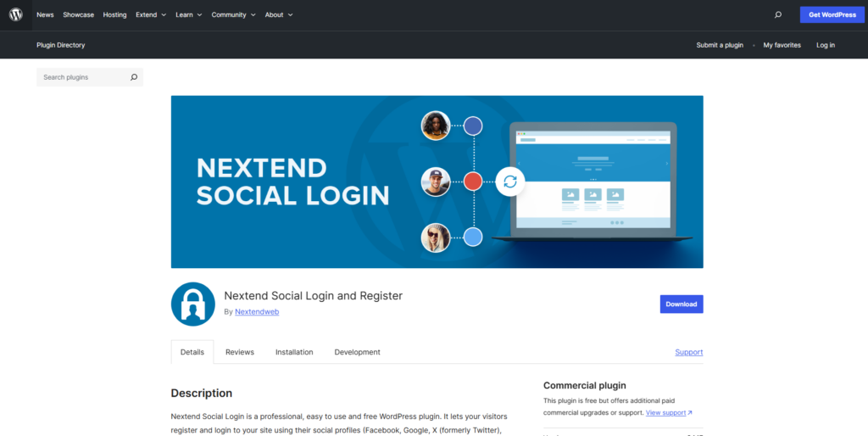Click the magnifier in Search plugins box
This screenshot has height=436, width=868.
coord(133,77)
